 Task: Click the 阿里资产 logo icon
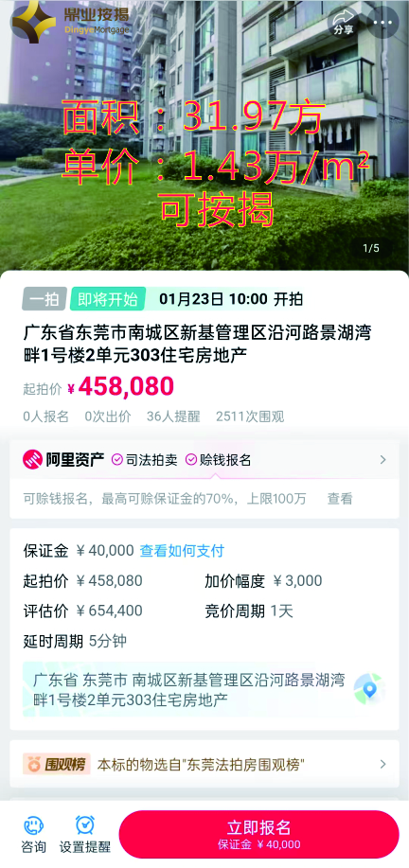pos(32,459)
